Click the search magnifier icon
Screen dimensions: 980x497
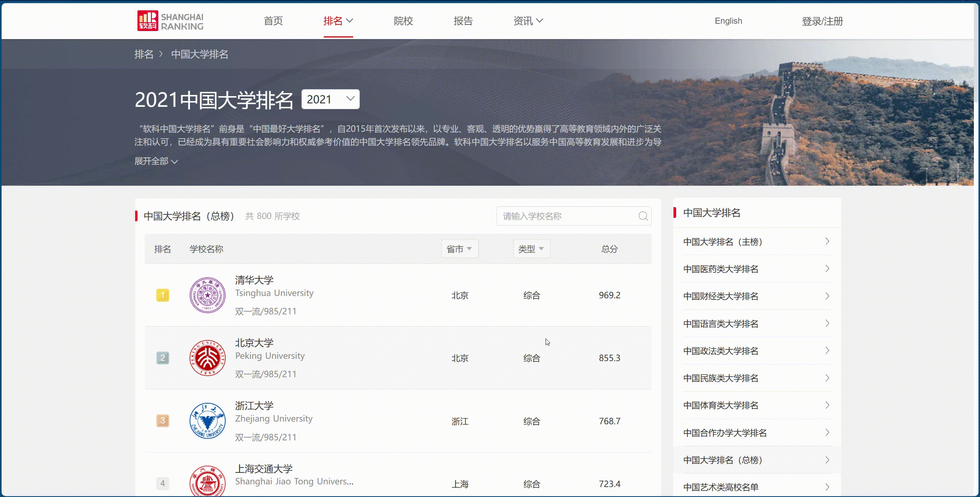click(643, 216)
